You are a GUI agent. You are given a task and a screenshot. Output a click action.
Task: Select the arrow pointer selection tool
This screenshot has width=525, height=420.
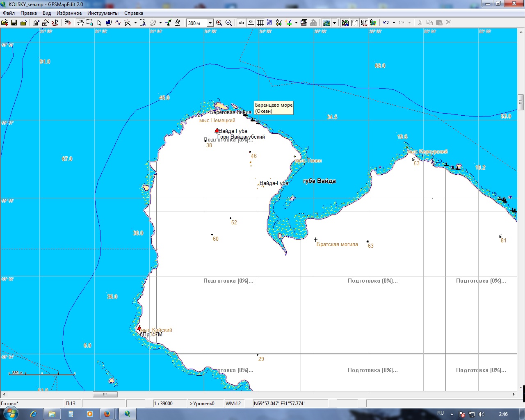(99, 23)
